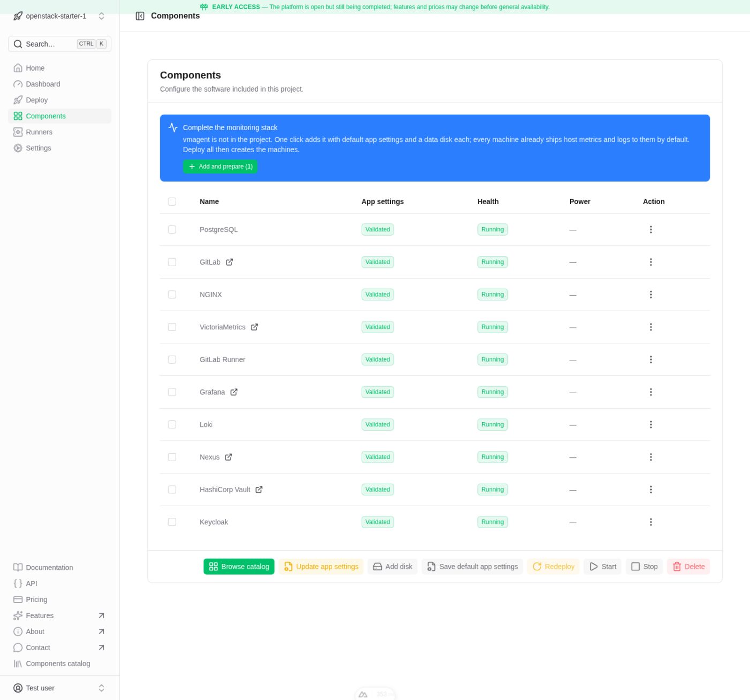This screenshot has height=700, width=750.
Task: Click the Loki component name
Action: pyautogui.click(x=206, y=425)
